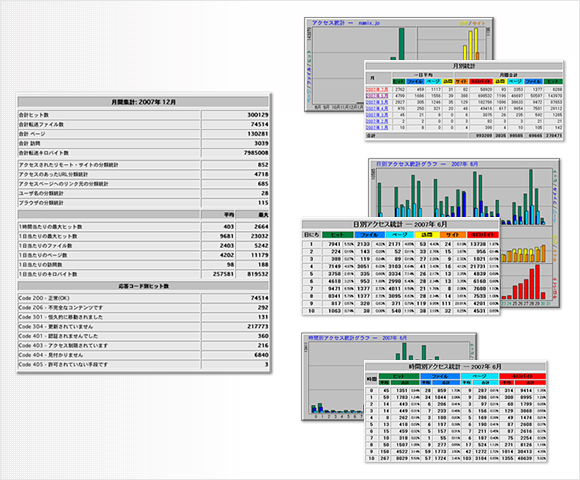
Task: Click the 応答コード別ヒット数 section header
Action: 143,286
